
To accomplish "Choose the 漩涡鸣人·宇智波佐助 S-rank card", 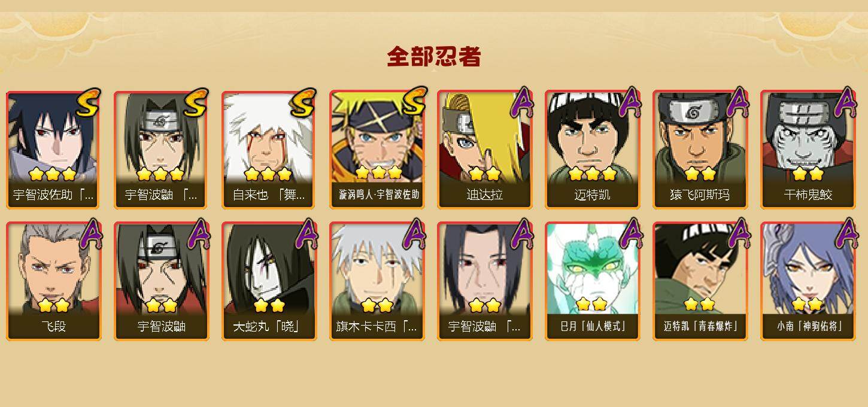I will click(377, 150).
